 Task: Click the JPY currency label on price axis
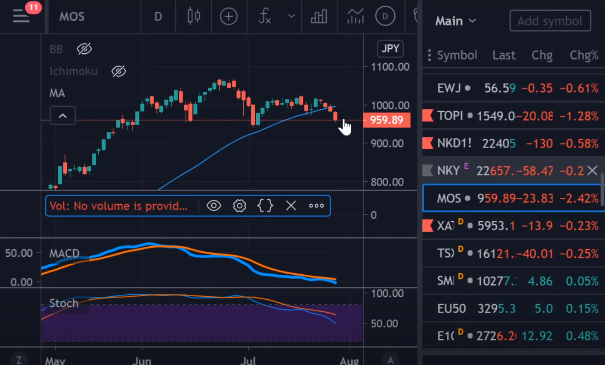(390, 49)
